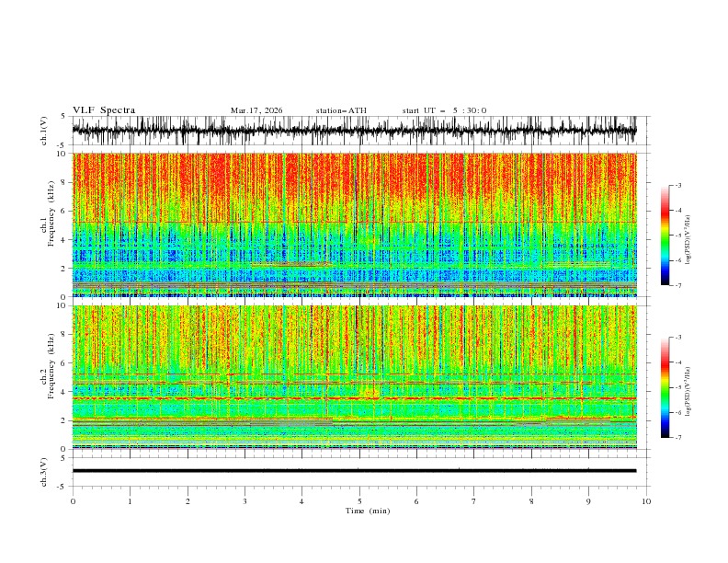Click the ch.3 flat waveform trace
The width and height of the screenshot is (728, 563).
[354, 471]
